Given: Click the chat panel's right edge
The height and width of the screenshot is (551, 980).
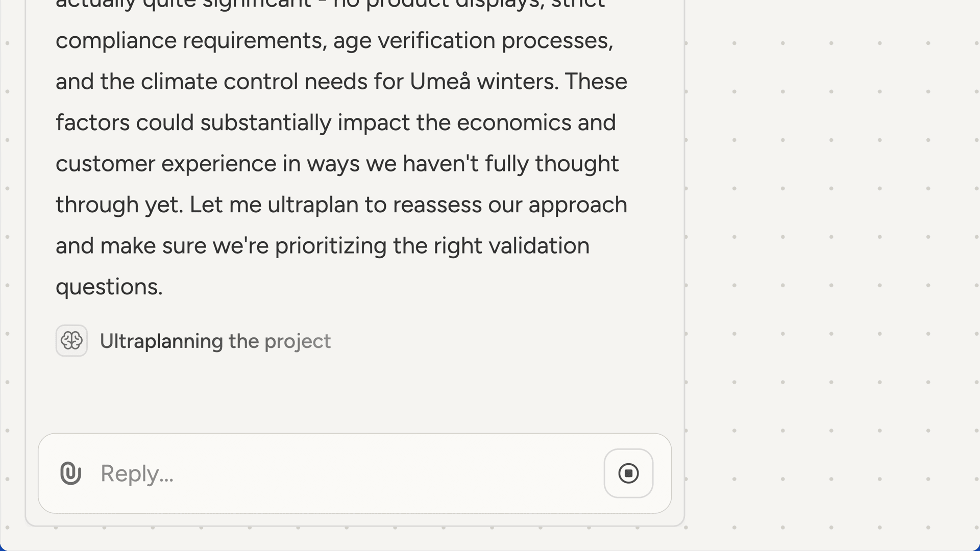Looking at the screenshot, I should 683,255.
